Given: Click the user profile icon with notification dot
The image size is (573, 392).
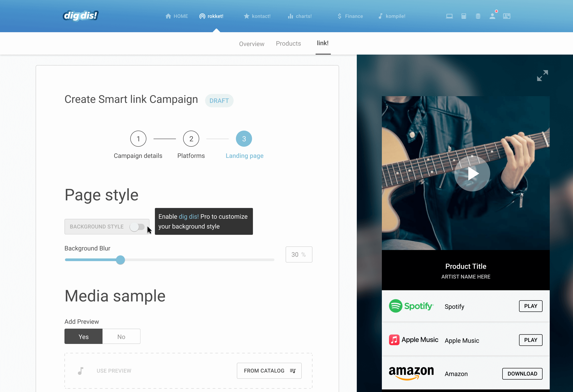Looking at the screenshot, I should 492,16.
